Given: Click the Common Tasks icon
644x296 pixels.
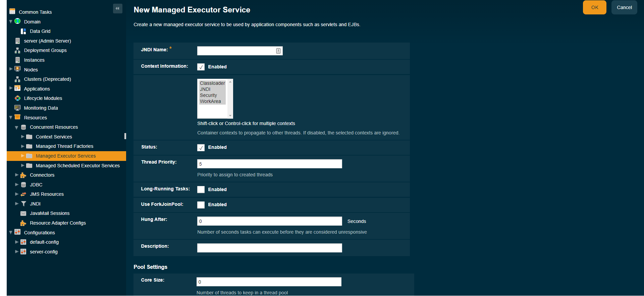Looking at the screenshot, I should tap(12, 12).
